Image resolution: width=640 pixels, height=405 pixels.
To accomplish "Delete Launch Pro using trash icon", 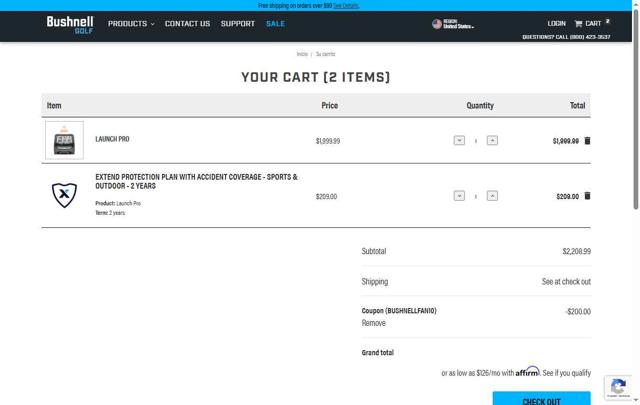I will pos(587,140).
